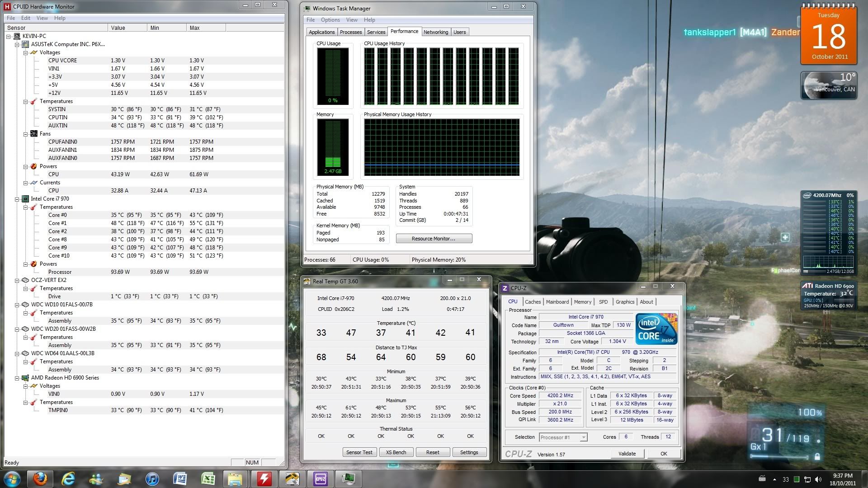Click the red lightning-bolt taskbar icon

point(264,479)
